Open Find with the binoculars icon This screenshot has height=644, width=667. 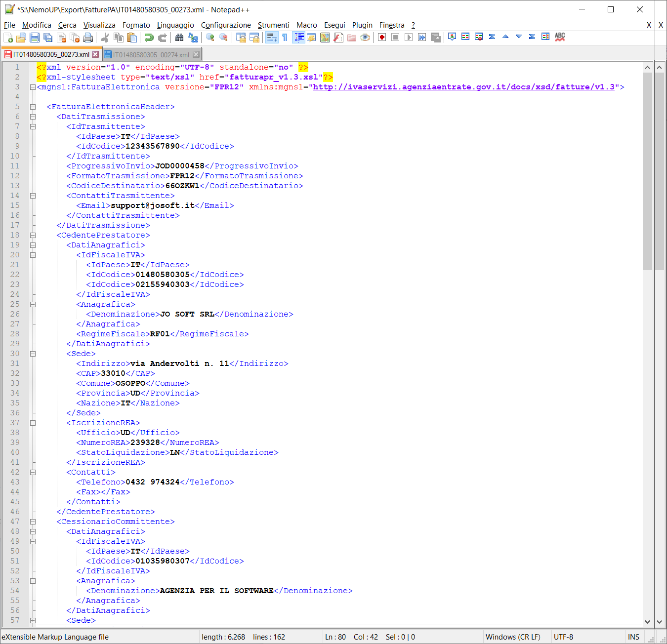179,38
